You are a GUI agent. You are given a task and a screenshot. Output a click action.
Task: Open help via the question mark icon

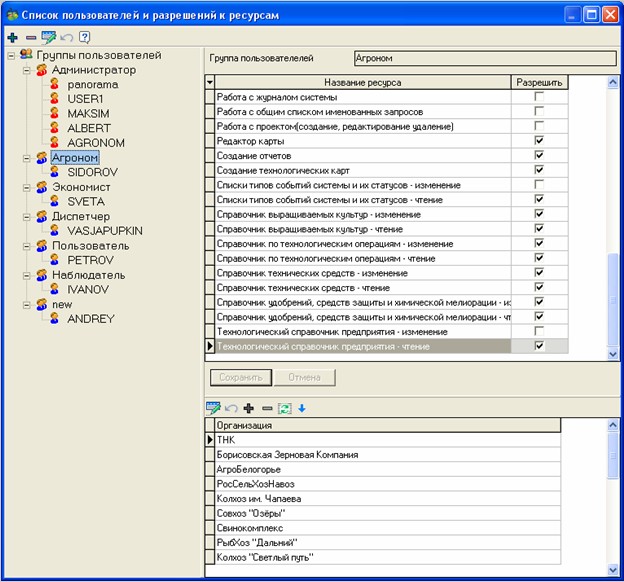[85, 37]
